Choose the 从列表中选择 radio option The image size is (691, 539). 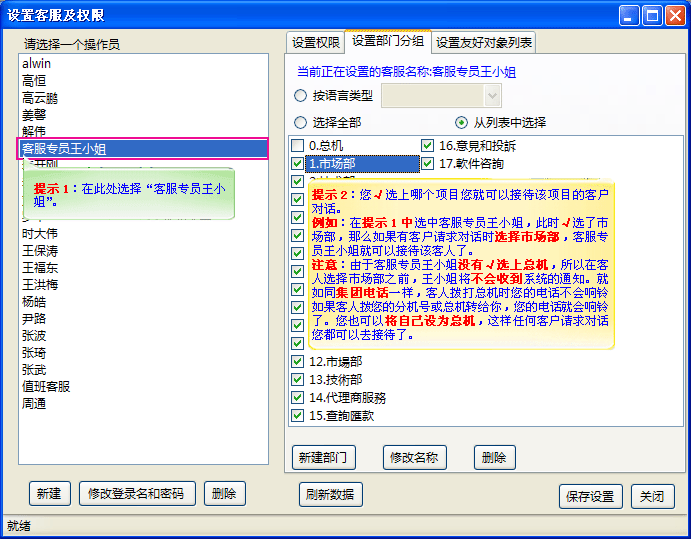[x=461, y=123]
